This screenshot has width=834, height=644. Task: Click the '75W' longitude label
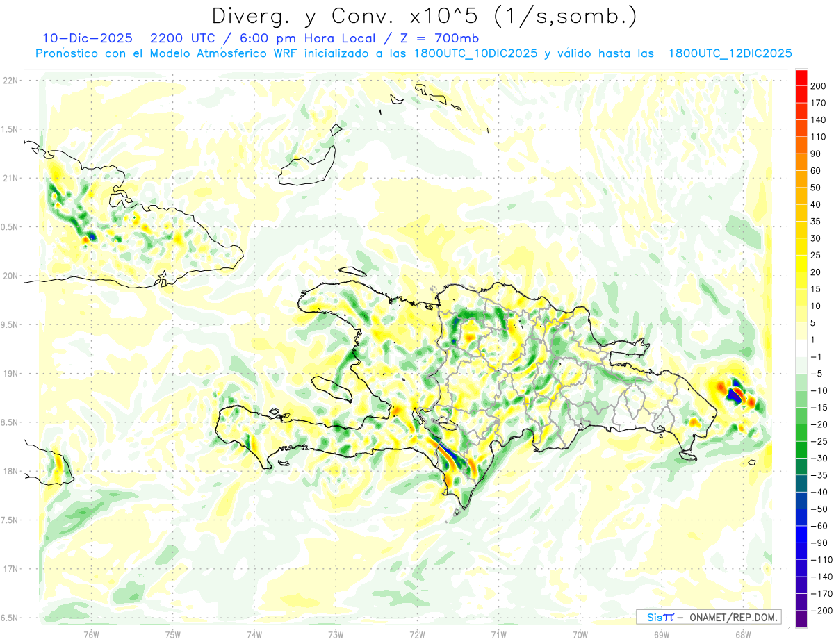173,634
